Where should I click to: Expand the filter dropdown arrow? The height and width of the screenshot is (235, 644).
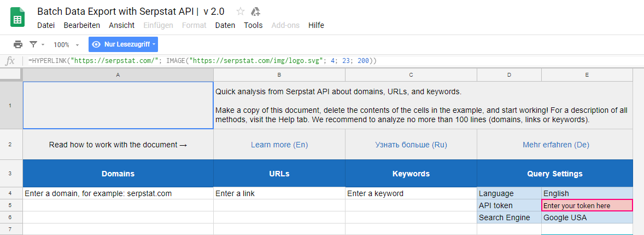point(43,44)
